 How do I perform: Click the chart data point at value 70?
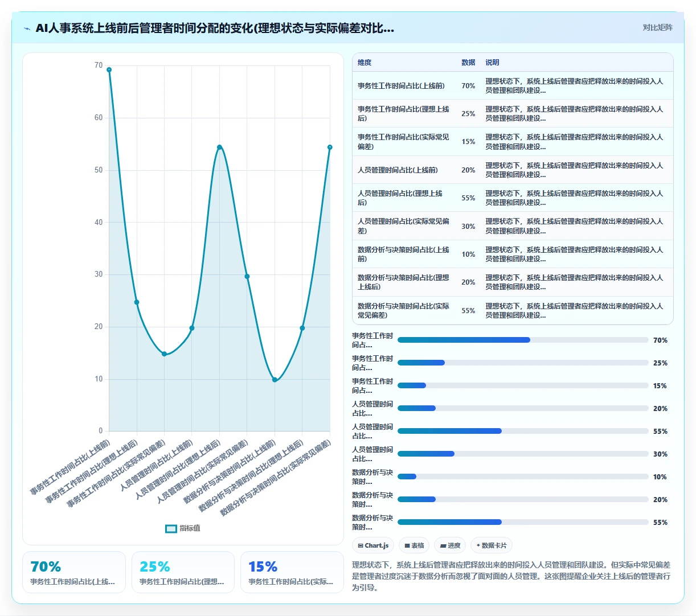(109, 70)
